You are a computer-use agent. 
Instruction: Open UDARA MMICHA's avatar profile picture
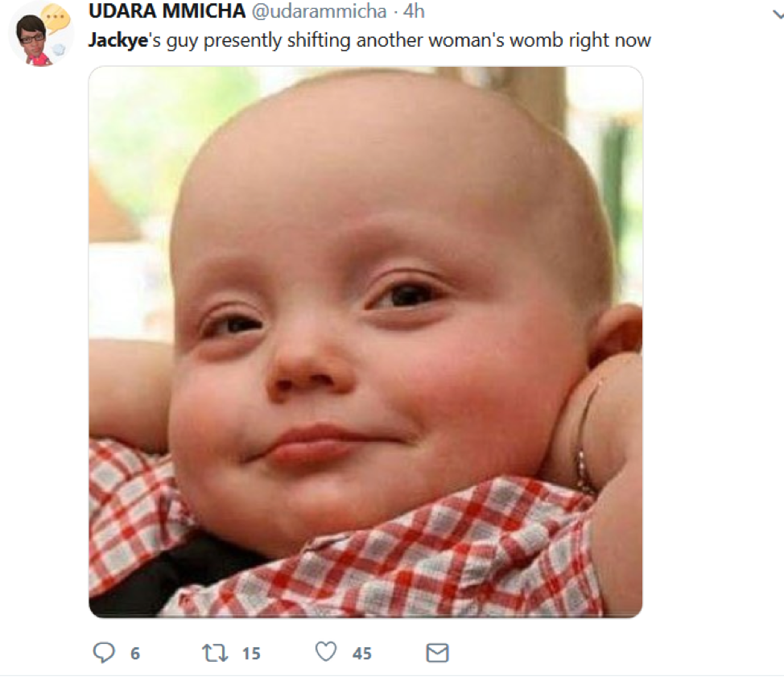[41, 35]
